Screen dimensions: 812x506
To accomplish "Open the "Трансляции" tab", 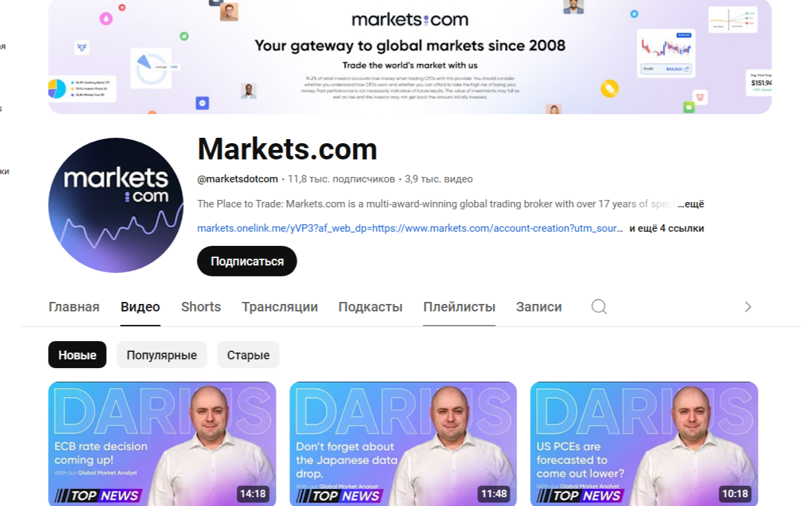I will tap(280, 307).
